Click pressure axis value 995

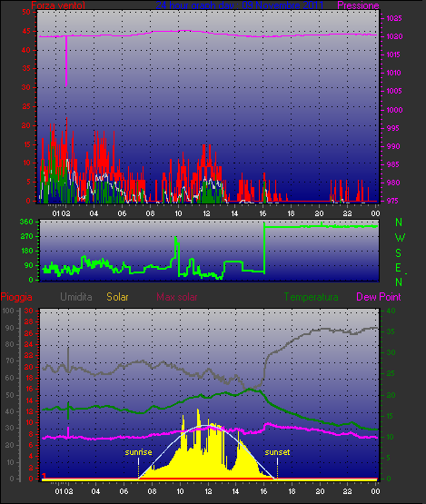coord(392,128)
